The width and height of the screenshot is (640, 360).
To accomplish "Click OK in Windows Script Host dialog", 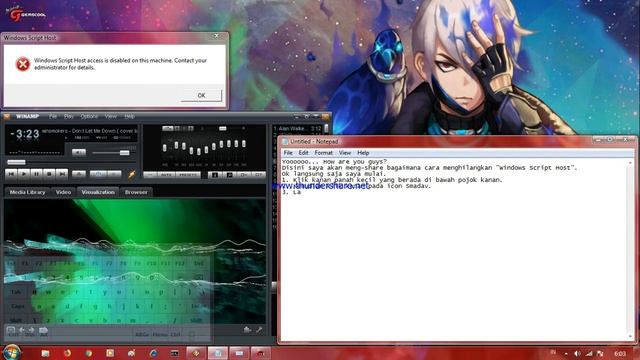I will [201, 96].
